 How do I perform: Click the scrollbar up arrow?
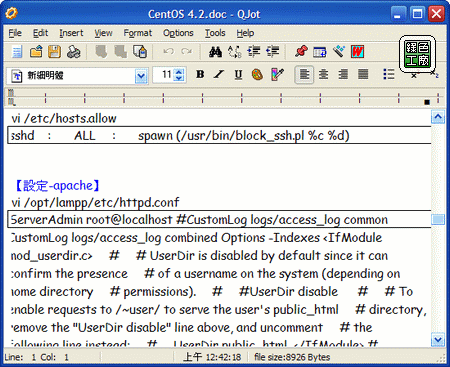[438, 117]
